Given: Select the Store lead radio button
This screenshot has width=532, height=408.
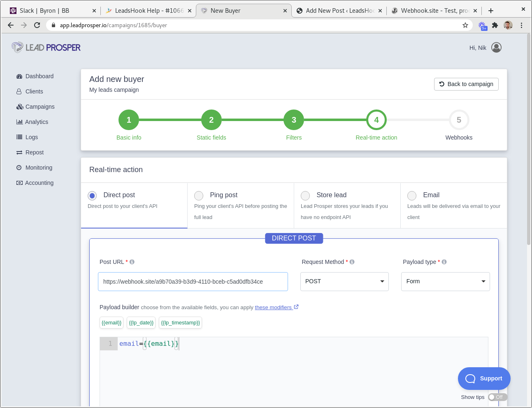Looking at the screenshot, I should 305,196.
